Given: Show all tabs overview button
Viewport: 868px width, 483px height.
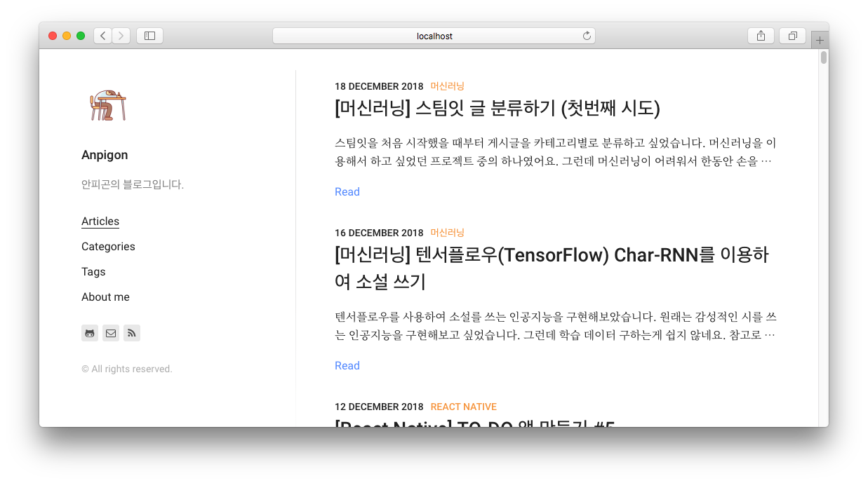Looking at the screenshot, I should pyautogui.click(x=792, y=36).
